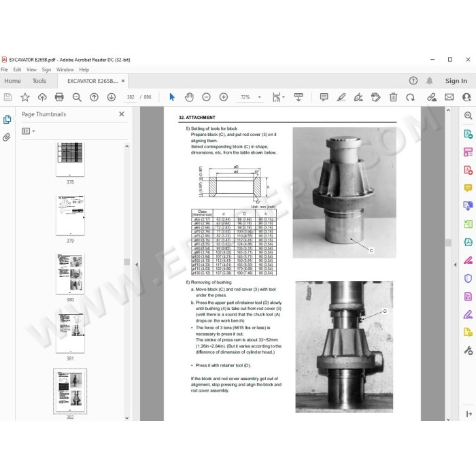Open Create PDF tool in right pane
Image resolution: width=476 pixels, height=476 pixels.
point(468,170)
